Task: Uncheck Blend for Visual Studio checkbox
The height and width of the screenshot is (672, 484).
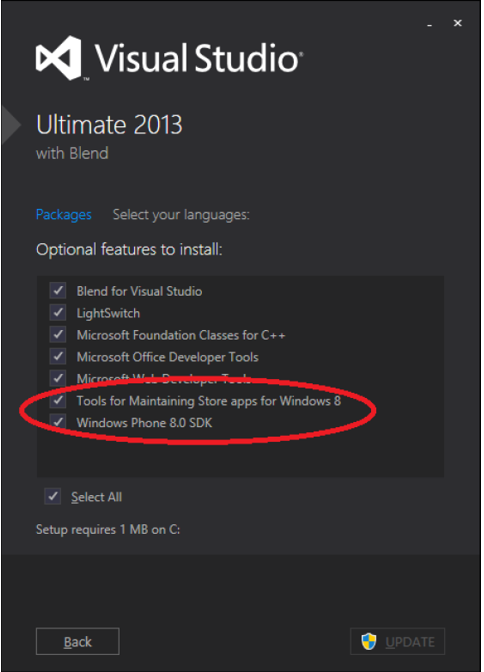Action: [57, 291]
